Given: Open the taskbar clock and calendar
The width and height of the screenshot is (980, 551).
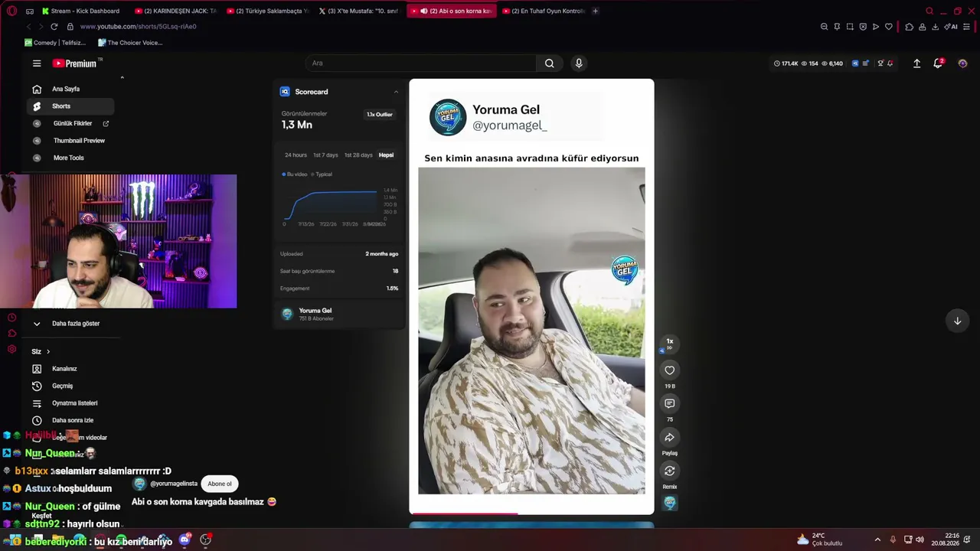Looking at the screenshot, I should pyautogui.click(x=945, y=540).
